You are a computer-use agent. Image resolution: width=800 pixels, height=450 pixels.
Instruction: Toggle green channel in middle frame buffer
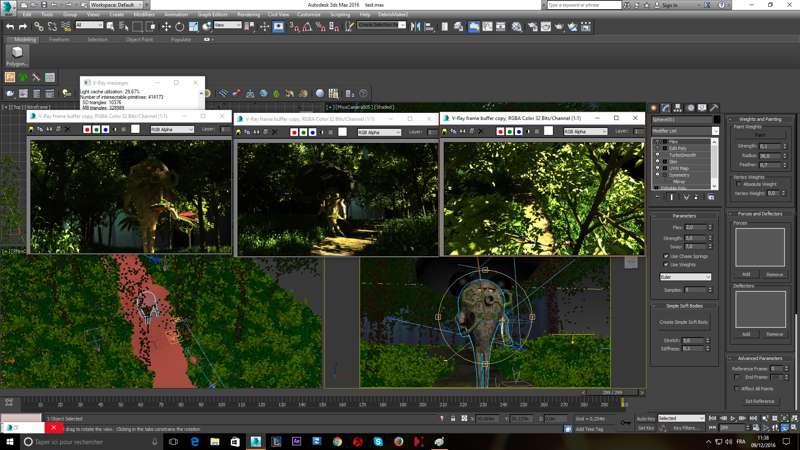303,132
